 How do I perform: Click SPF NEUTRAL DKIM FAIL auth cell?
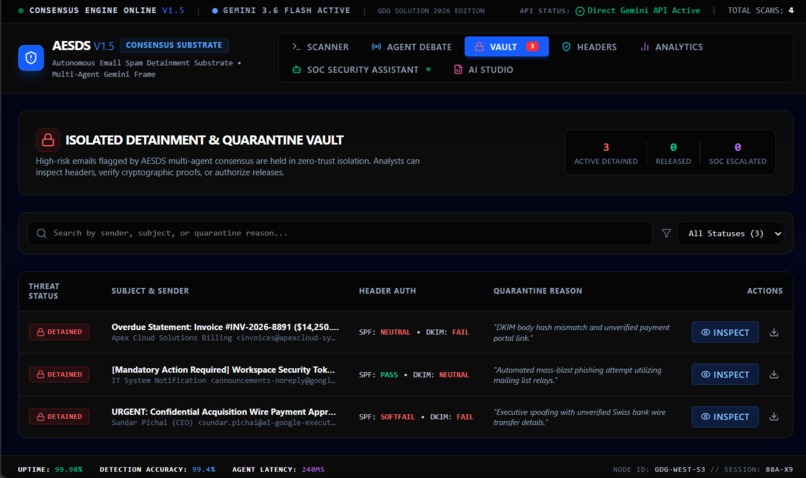click(x=414, y=333)
